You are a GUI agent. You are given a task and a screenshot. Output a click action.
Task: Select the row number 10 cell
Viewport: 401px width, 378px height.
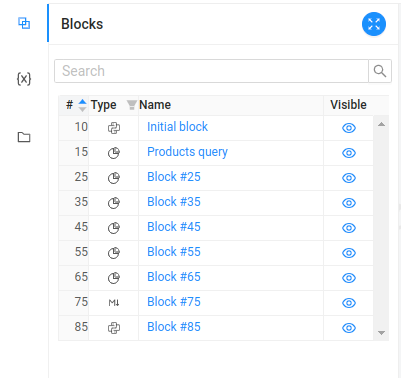click(x=74, y=128)
